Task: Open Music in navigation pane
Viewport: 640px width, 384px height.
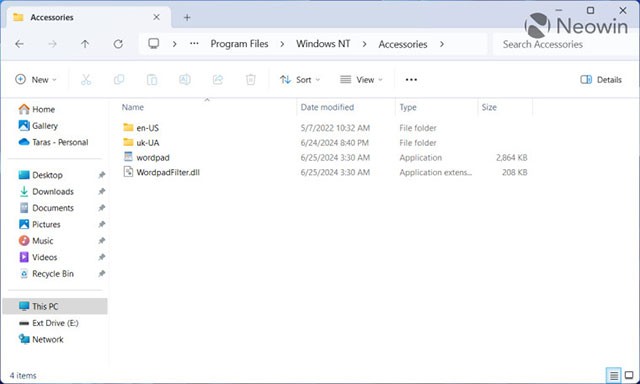Action: click(36, 241)
